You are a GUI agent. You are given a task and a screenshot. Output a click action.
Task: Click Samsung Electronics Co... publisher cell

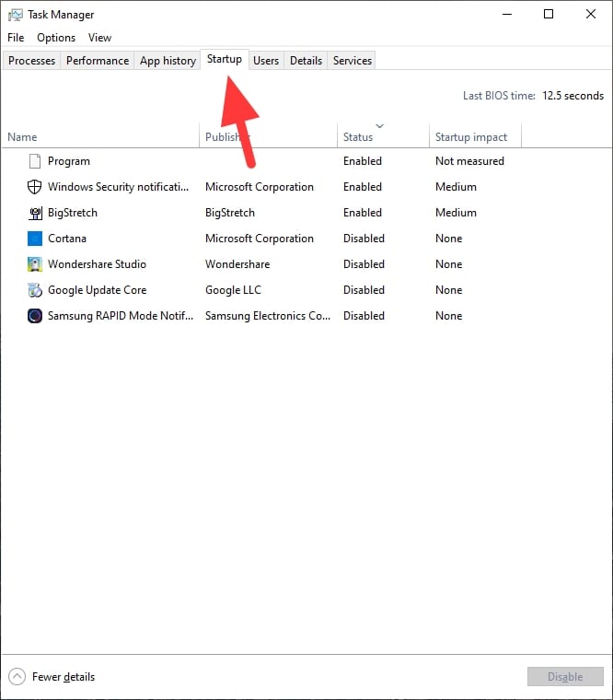[268, 316]
